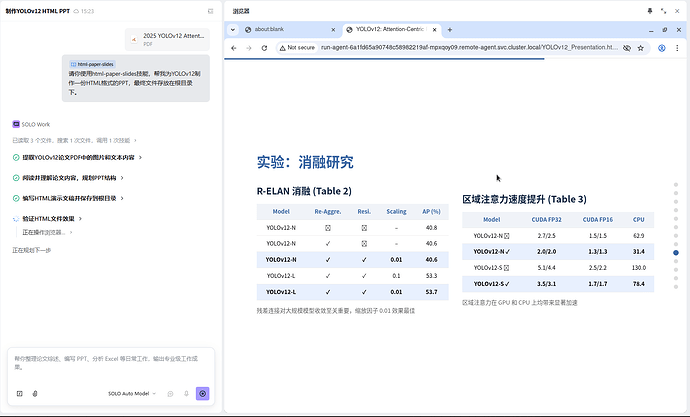Click the Re-Aggre. column header

pyautogui.click(x=328, y=212)
